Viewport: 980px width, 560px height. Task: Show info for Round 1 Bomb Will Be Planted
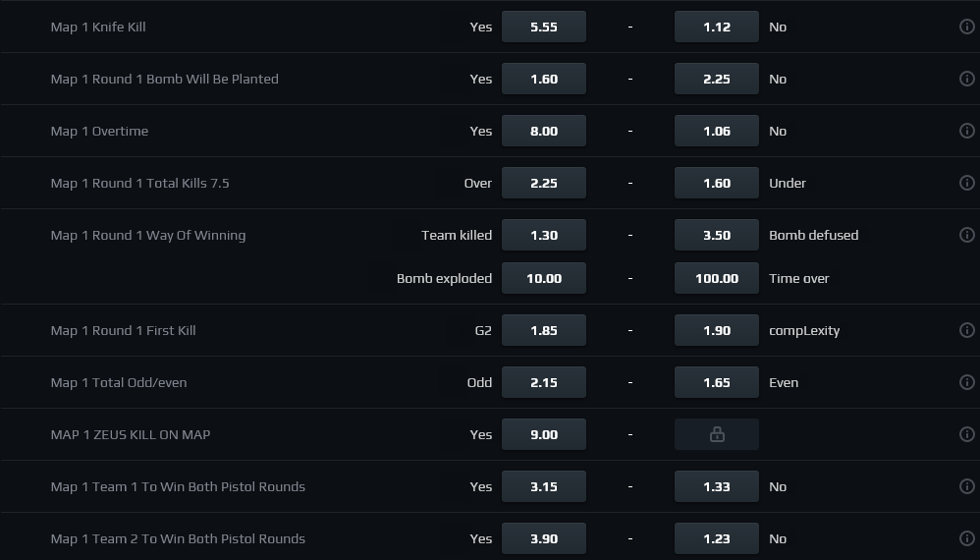pos(966,79)
